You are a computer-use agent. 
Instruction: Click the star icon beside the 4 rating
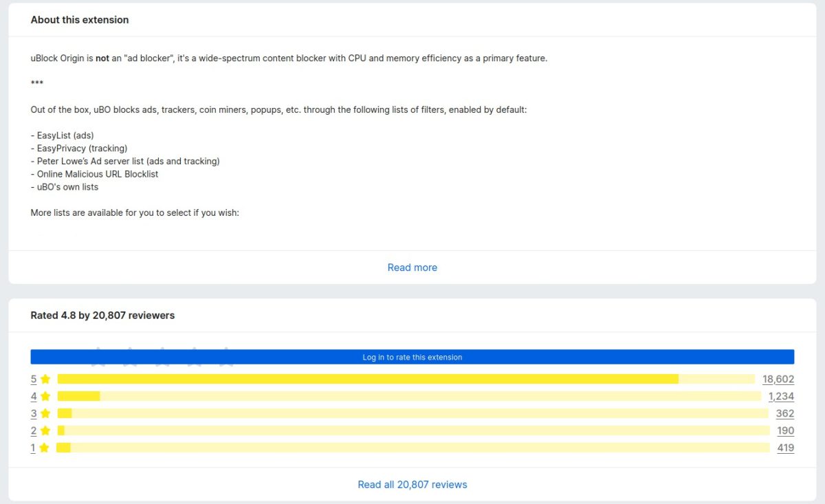[45, 396]
